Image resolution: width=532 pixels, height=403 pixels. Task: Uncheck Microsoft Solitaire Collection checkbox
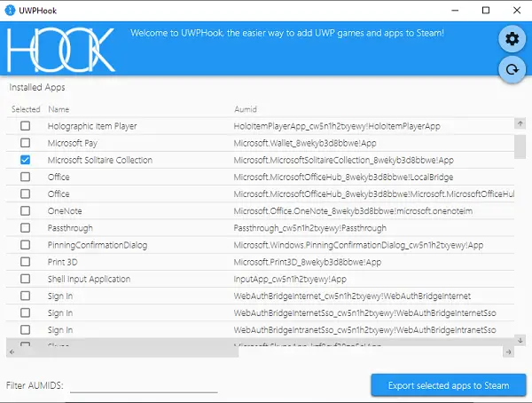[25, 160]
